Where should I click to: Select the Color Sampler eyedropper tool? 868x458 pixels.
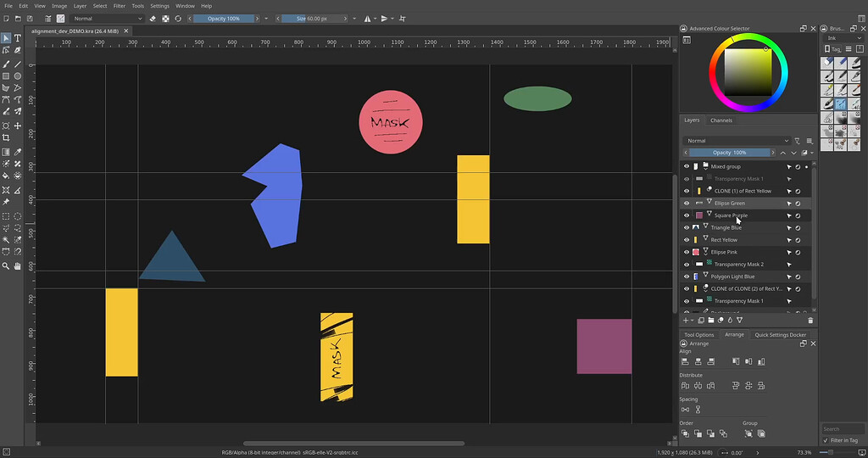[18, 152]
